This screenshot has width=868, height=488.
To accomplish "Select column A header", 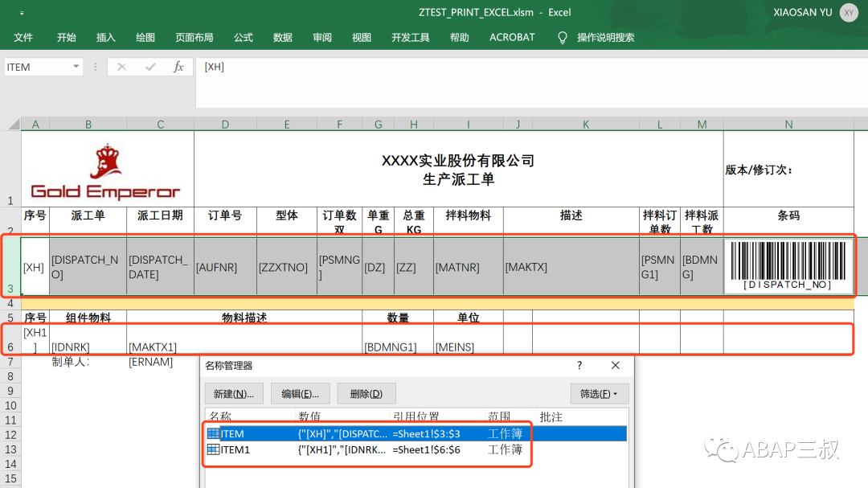I will coord(35,125).
